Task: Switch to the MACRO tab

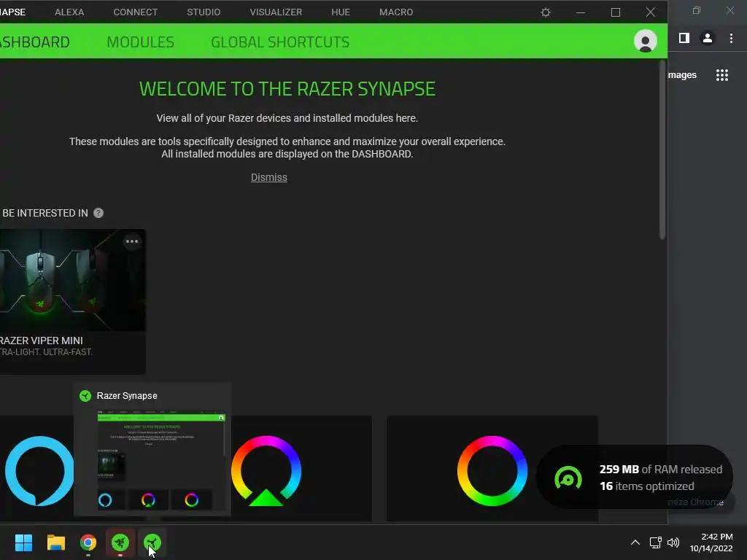Action: pyautogui.click(x=396, y=12)
